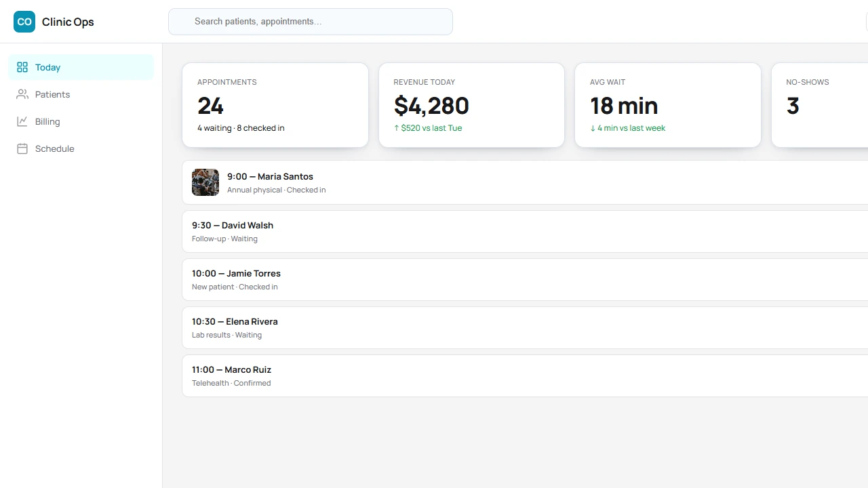Click 'New patient · Checked in' subtitle
868x488 pixels.
tap(235, 287)
